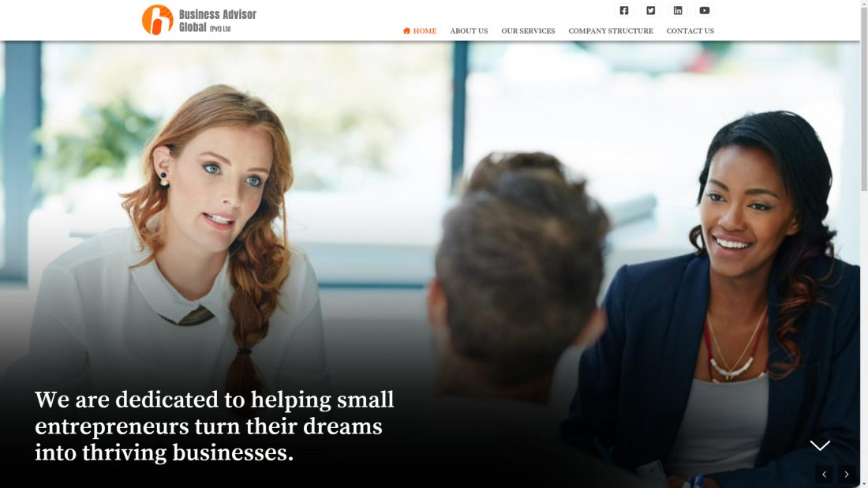868x488 pixels.
Task: Click the orange house icon beside HOME
Action: tap(407, 31)
